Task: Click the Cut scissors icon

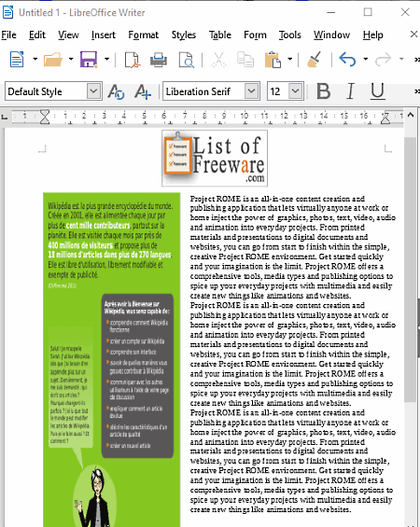Action: (218, 60)
